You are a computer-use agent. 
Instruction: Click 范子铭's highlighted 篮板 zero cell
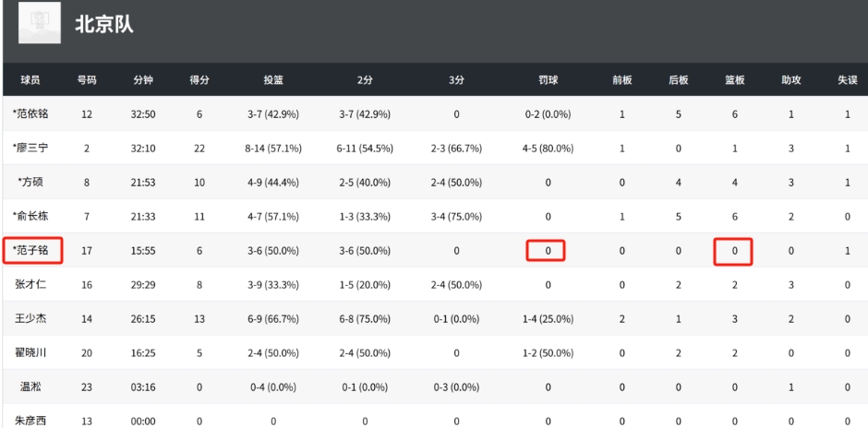click(733, 252)
